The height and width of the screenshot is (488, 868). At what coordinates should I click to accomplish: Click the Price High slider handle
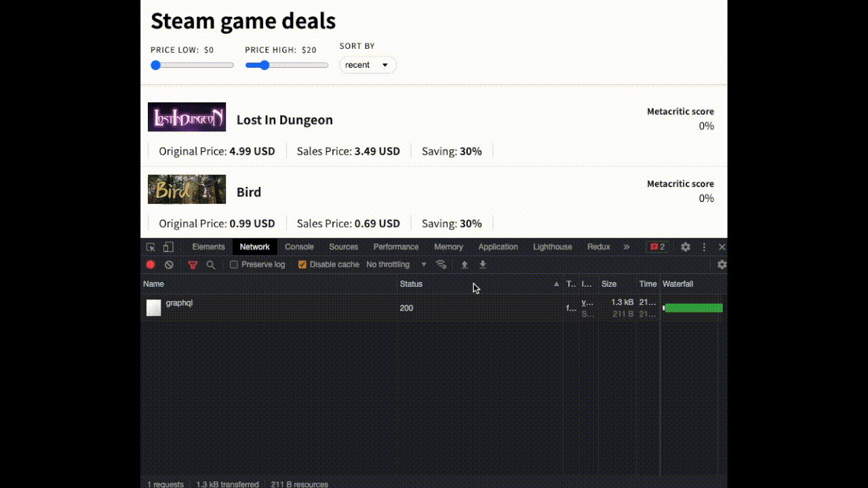pos(264,65)
